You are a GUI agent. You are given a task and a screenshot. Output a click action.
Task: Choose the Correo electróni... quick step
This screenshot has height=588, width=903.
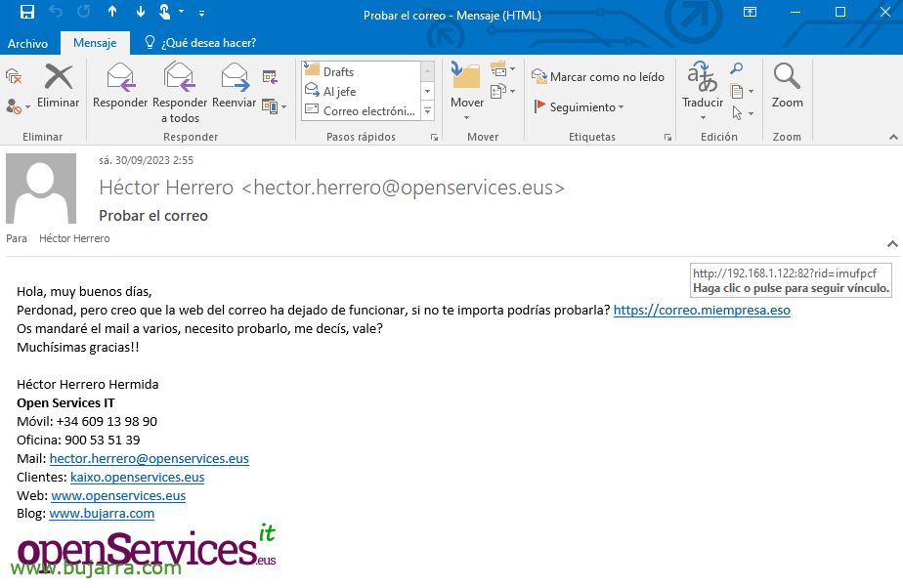pyautogui.click(x=362, y=110)
